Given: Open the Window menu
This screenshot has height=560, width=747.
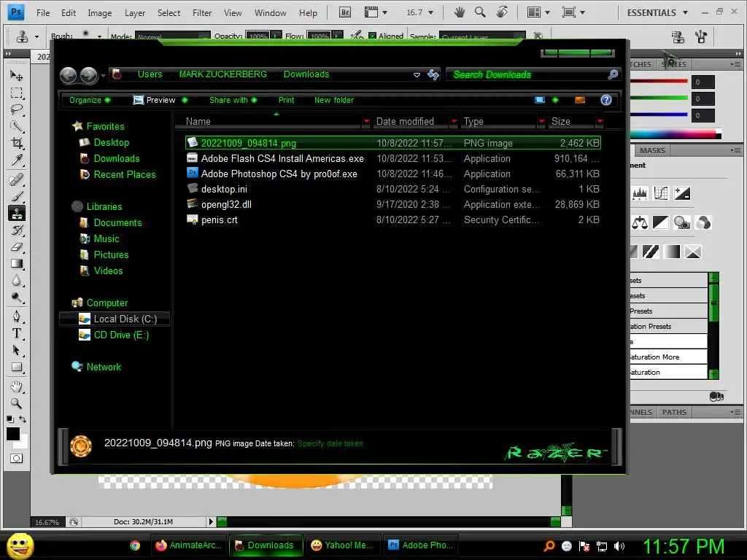Looking at the screenshot, I should pyautogui.click(x=270, y=13).
